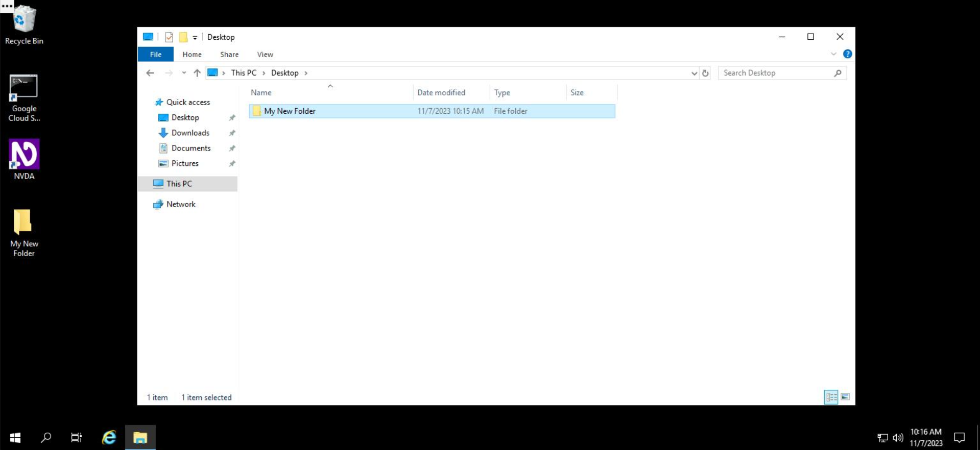
Task: Click the Properties quick access toolbar icon
Action: [x=169, y=37]
